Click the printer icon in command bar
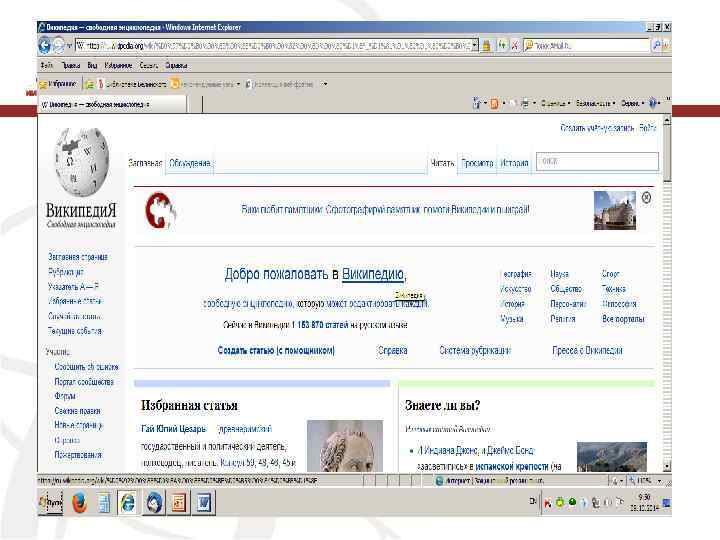This screenshot has width=720, height=540. point(525,104)
